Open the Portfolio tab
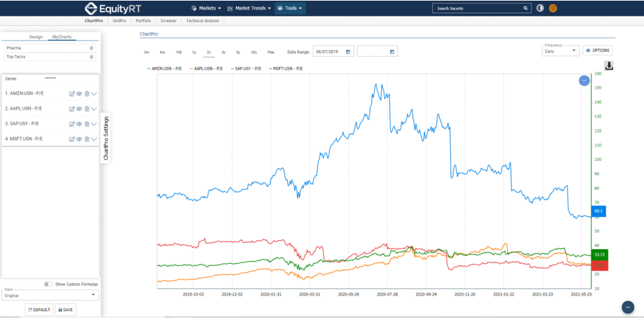Image resolution: width=644 pixels, height=318 pixels. (x=143, y=20)
